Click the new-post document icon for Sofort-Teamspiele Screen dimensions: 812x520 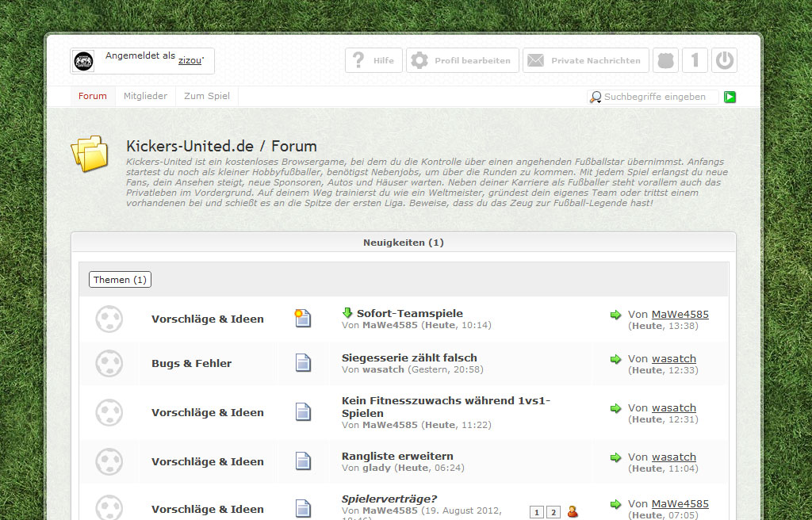click(x=303, y=318)
